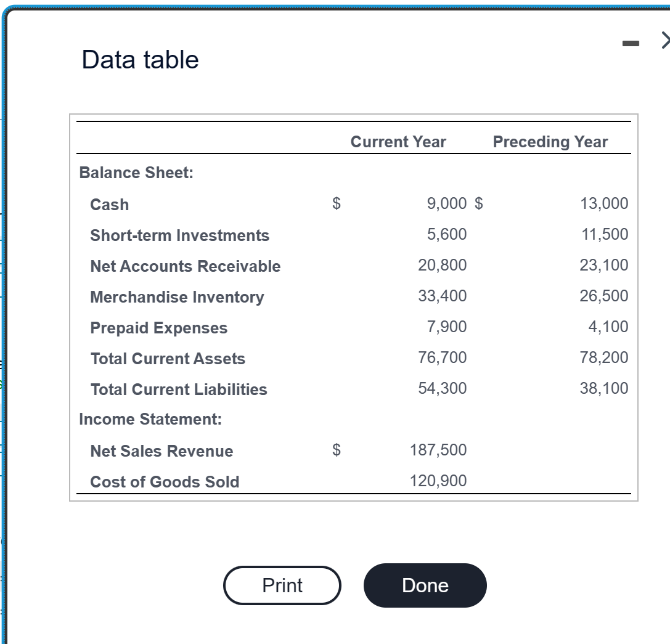670x644 pixels.
Task: Click the expand arrow at top right
Action: [664, 39]
